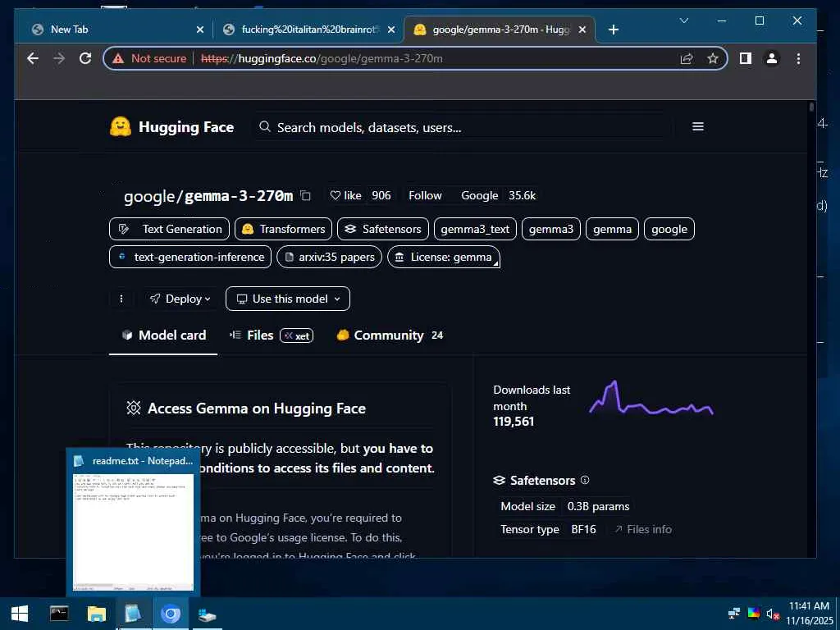Click the google namespace in model title
Viewport: 840px width, 630px height.
tap(149, 197)
